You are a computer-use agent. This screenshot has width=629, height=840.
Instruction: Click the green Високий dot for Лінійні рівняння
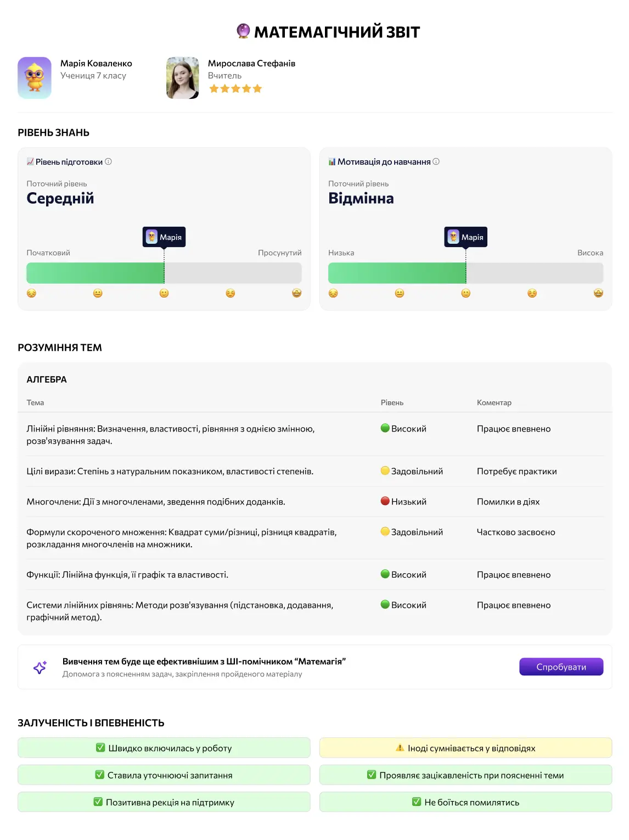click(x=385, y=428)
